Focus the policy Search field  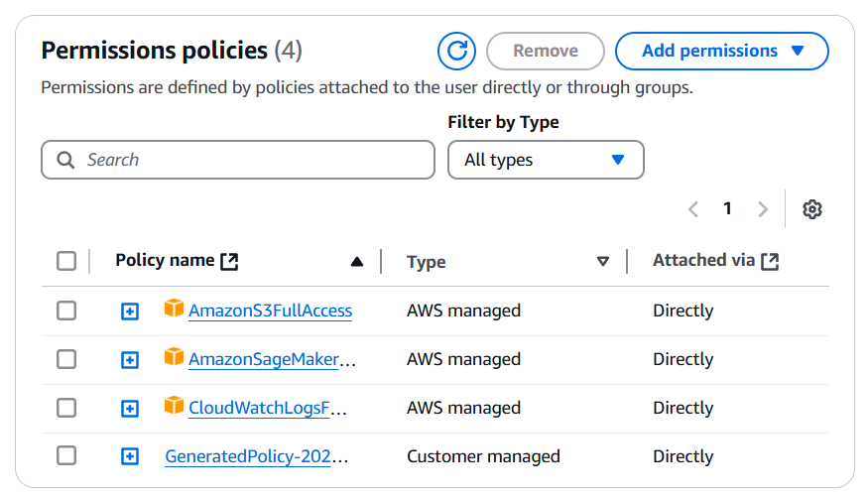(238, 160)
